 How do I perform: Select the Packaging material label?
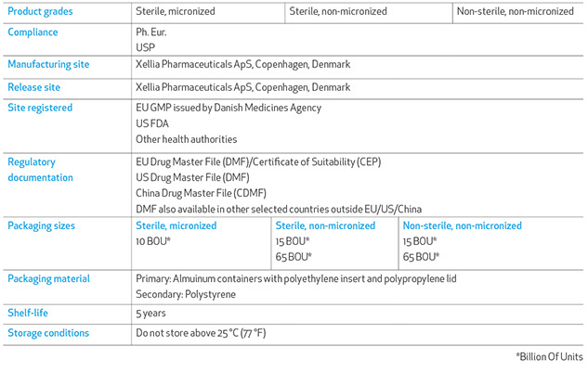click(48, 278)
